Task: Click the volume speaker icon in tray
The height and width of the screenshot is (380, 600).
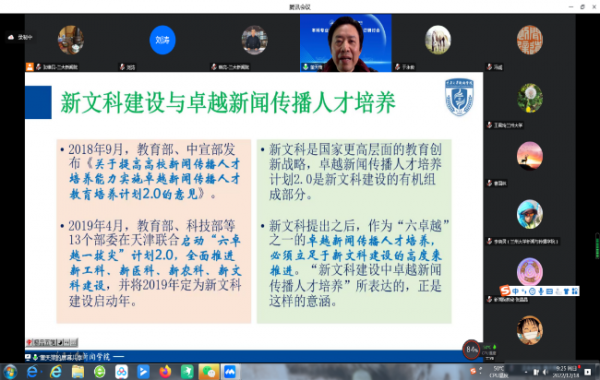Action: pos(545,372)
